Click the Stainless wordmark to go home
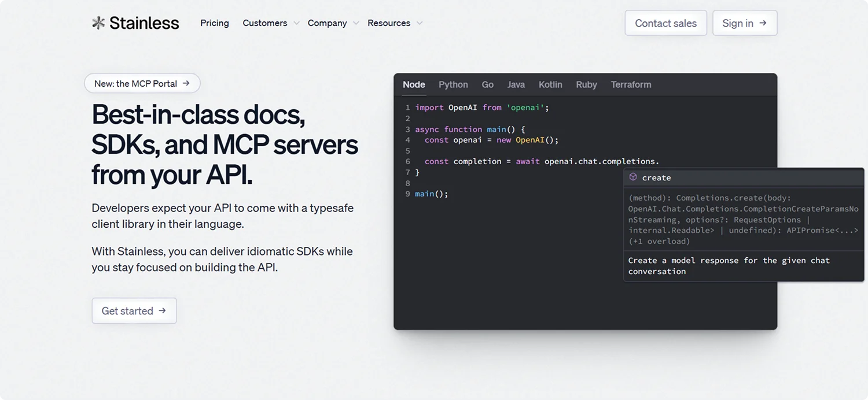 (x=144, y=23)
